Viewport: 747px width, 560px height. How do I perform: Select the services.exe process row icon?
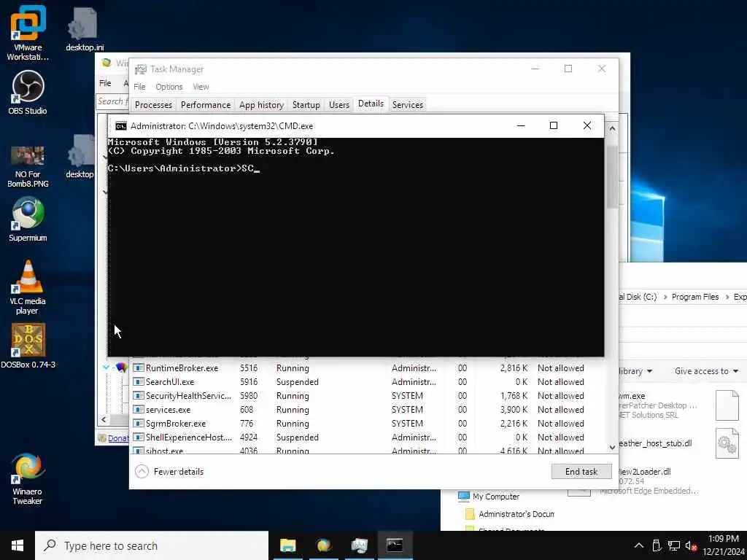pyautogui.click(x=138, y=410)
